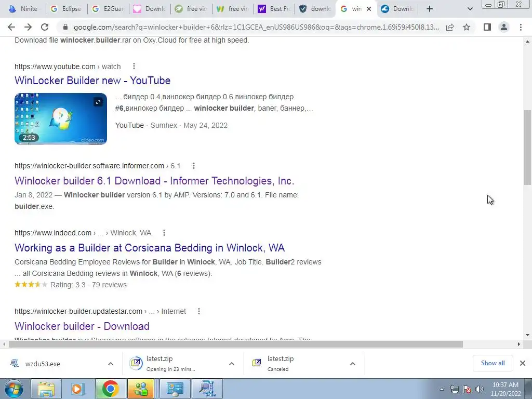Open network status tray icon
Viewport: 532px width, 399px height.
(454, 389)
